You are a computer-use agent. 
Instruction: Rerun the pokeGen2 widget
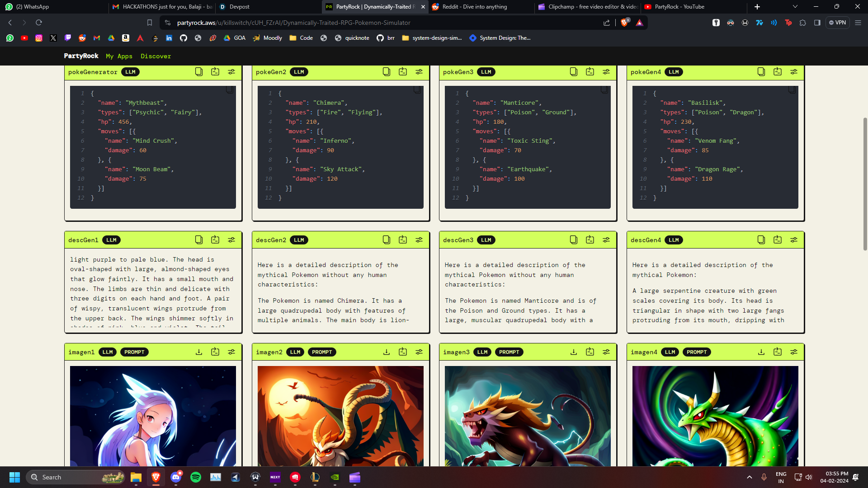(402, 72)
